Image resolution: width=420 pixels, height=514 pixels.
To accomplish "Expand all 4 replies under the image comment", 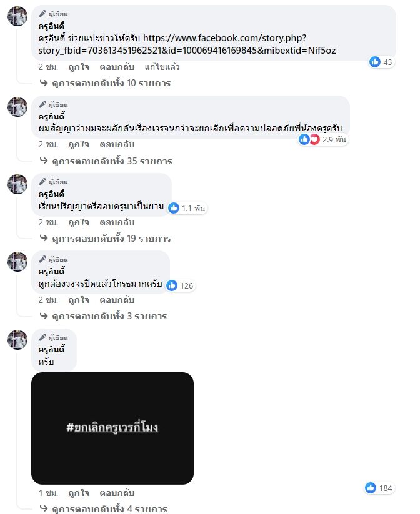I will (x=103, y=508).
